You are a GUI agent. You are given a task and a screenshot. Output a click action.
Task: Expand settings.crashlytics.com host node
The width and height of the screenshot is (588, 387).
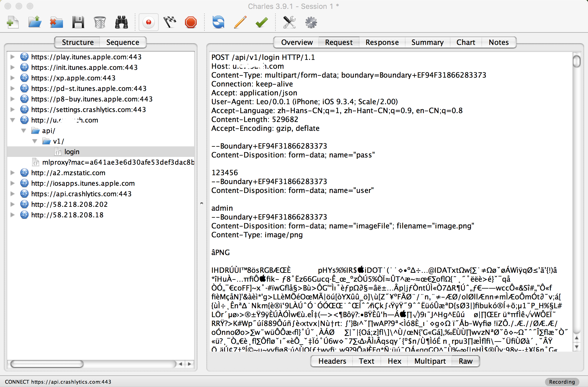point(12,110)
